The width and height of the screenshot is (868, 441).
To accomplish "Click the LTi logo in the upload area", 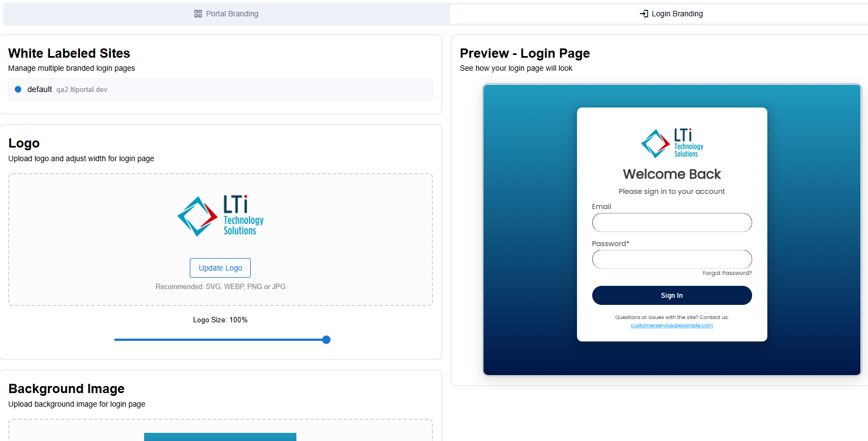I will [x=220, y=216].
